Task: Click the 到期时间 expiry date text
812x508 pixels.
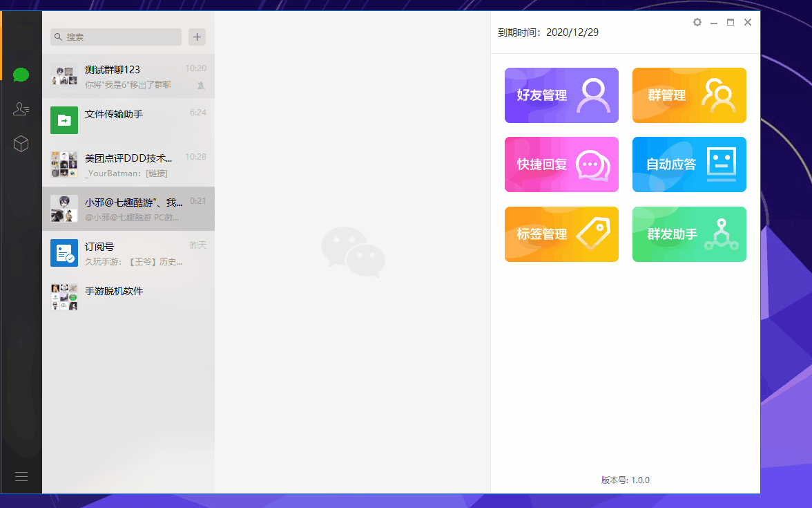Action: [548, 32]
